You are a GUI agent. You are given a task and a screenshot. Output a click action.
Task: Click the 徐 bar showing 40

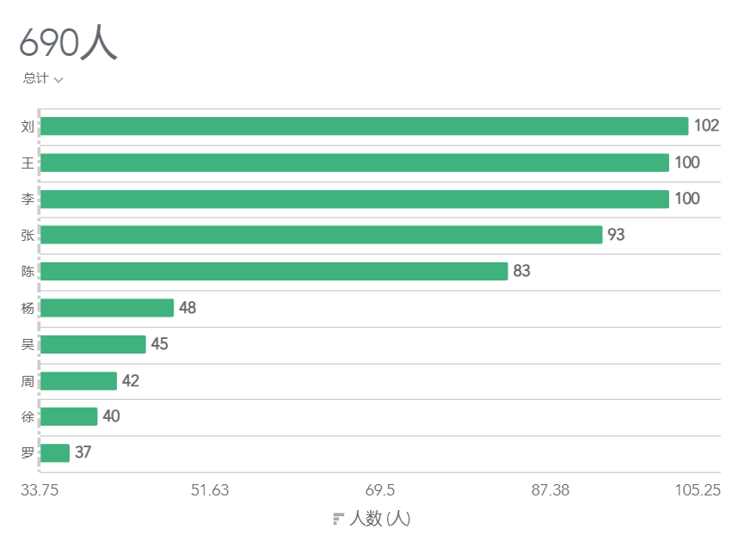(x=69, y=416)
